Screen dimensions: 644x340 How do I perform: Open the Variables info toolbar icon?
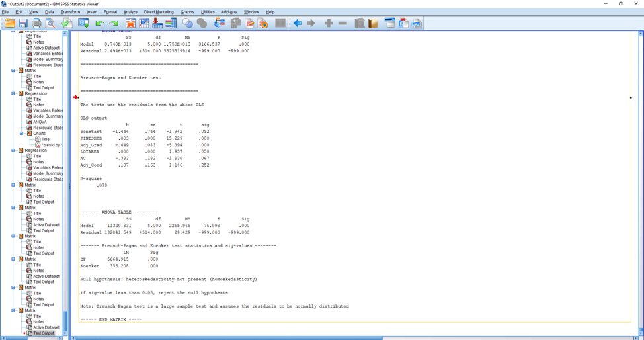coord(171,23)
